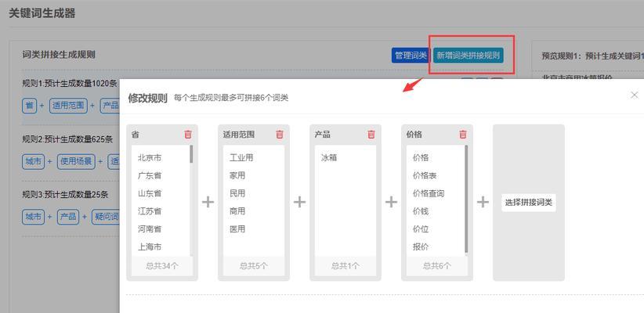Click 规则2 预计生成数量625条 heading
This screenshot has width=644, height=313.
click(x=67, y=139)
